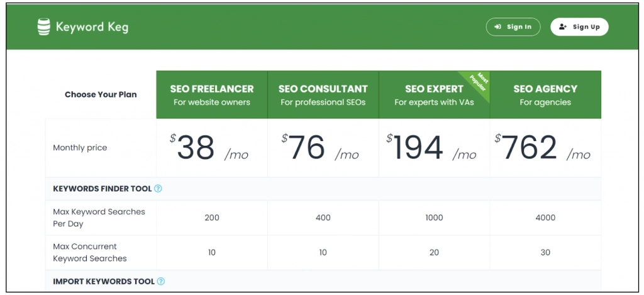
Task: Choose the SEO Agency plan header
Action: pos(545,94)
